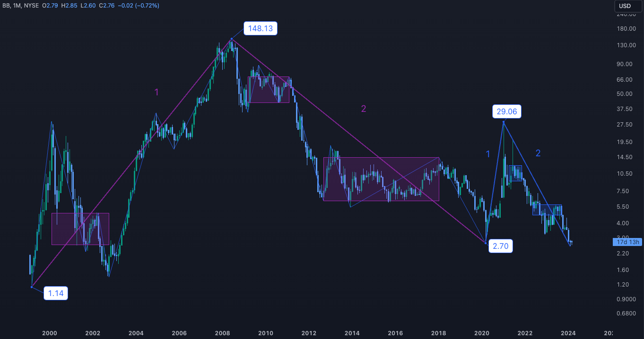Select the purple rectangle around 2000–2002
The width and height of the screenshot is (644, 339).
pos(80,229)
